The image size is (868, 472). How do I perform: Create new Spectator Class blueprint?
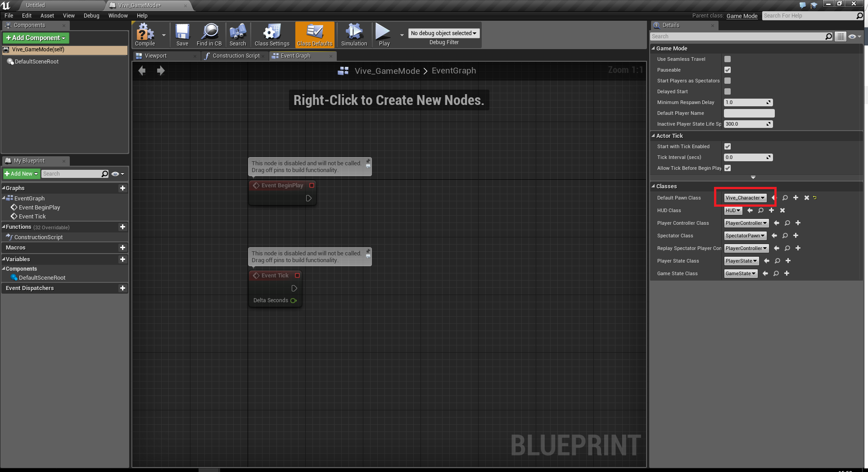pyautogui.click(x=796, y=236)
